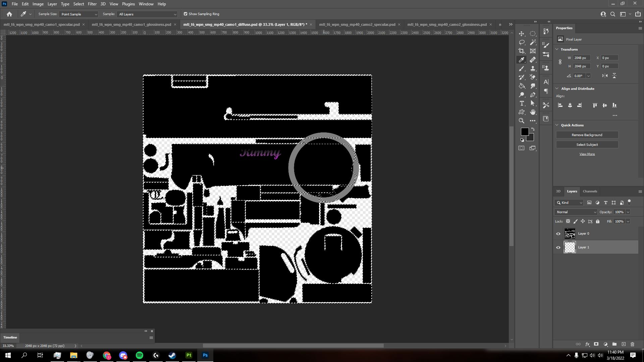Delete layer with the trash icon
Screen dimensions: 644x362
(x=632, y=344)
